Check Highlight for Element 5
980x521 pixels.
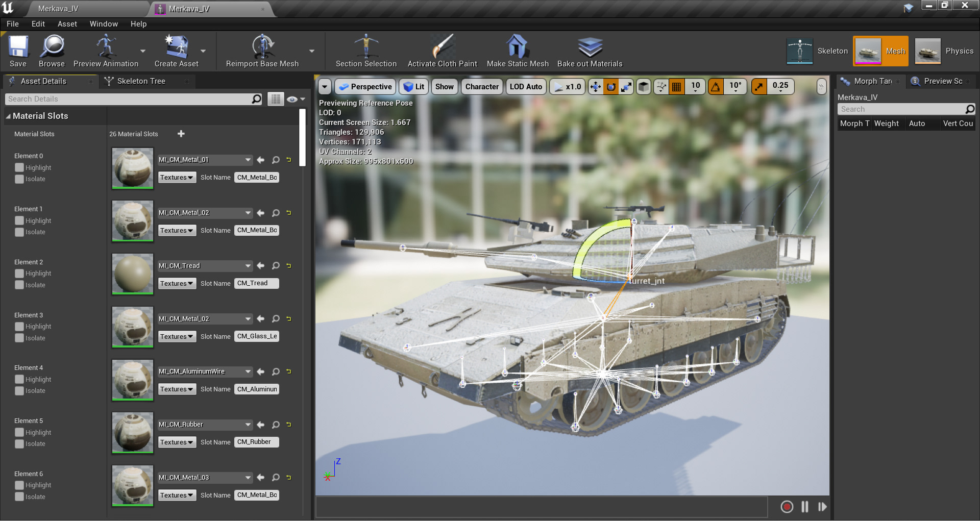point(19,432)
